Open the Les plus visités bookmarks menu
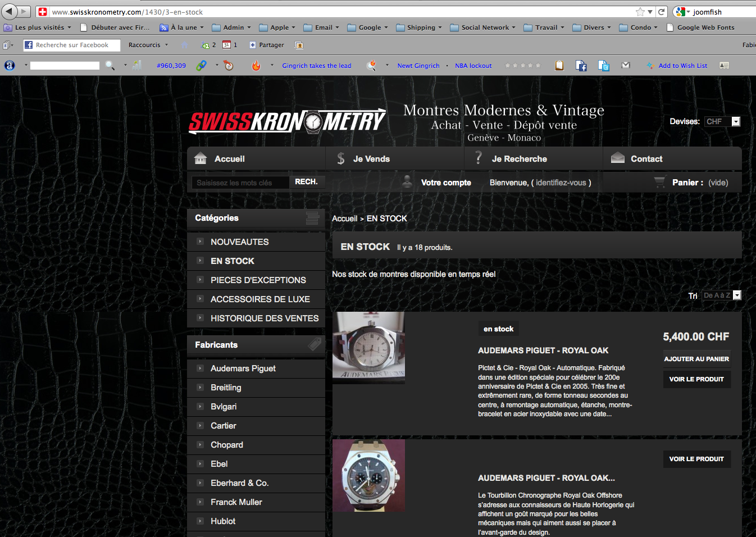Screen dimensions: 756x537 [38, 28]
